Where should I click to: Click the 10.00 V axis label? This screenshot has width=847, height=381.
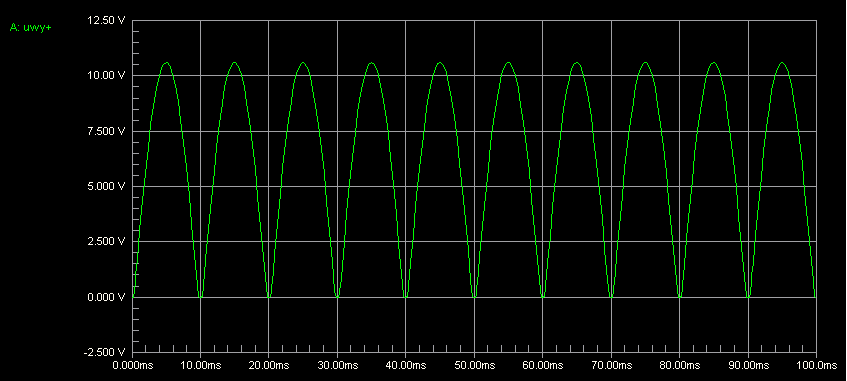[105, 76]
